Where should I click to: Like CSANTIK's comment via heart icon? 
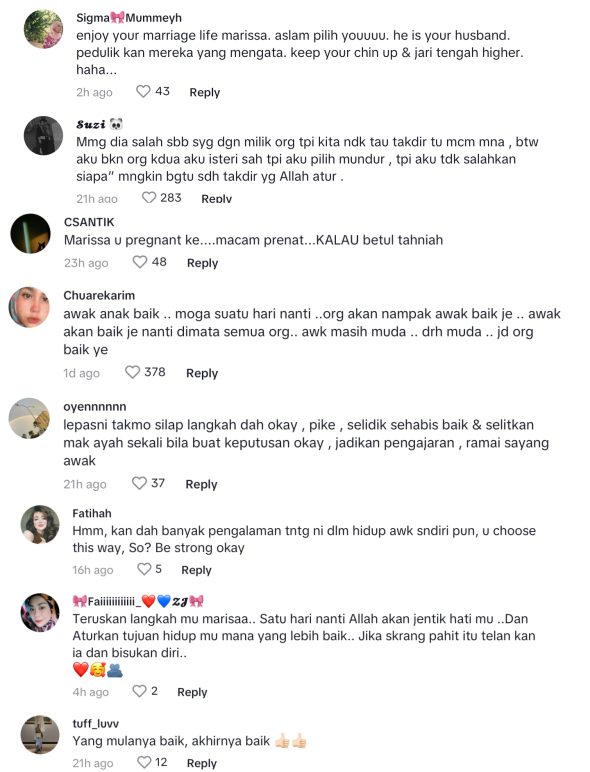coord(140,262)
